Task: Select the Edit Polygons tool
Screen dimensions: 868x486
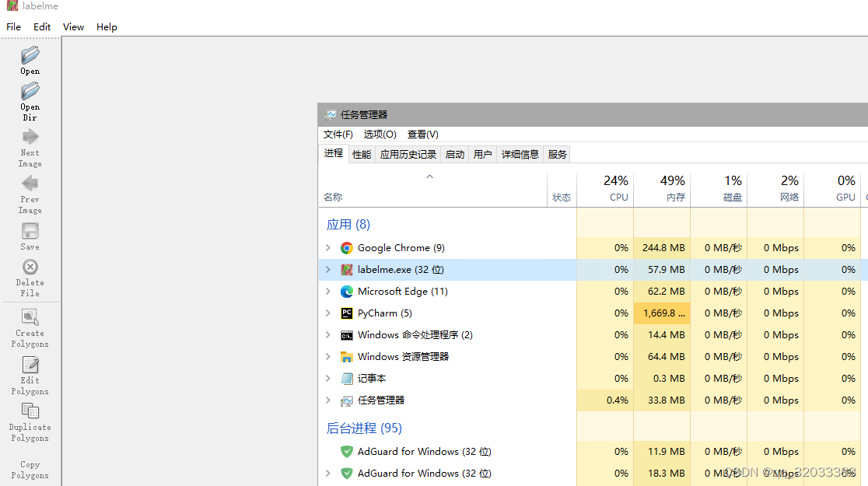Action: click(x=30, y=365)
